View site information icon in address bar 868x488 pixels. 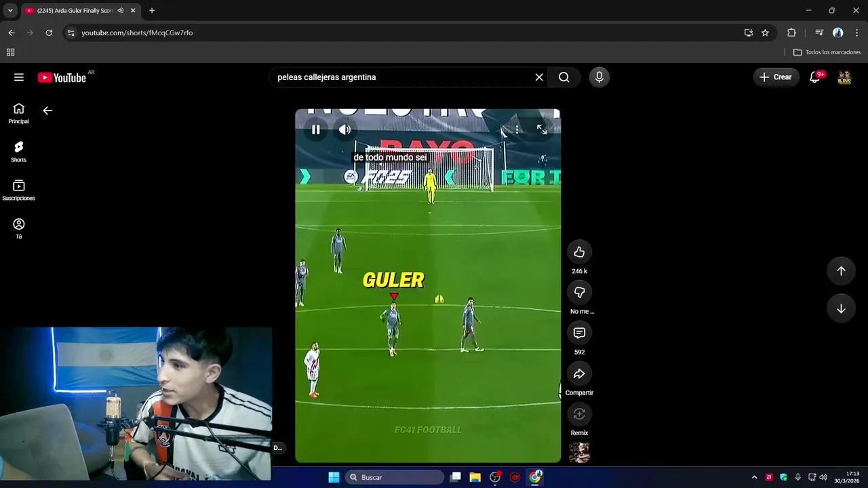71,33
